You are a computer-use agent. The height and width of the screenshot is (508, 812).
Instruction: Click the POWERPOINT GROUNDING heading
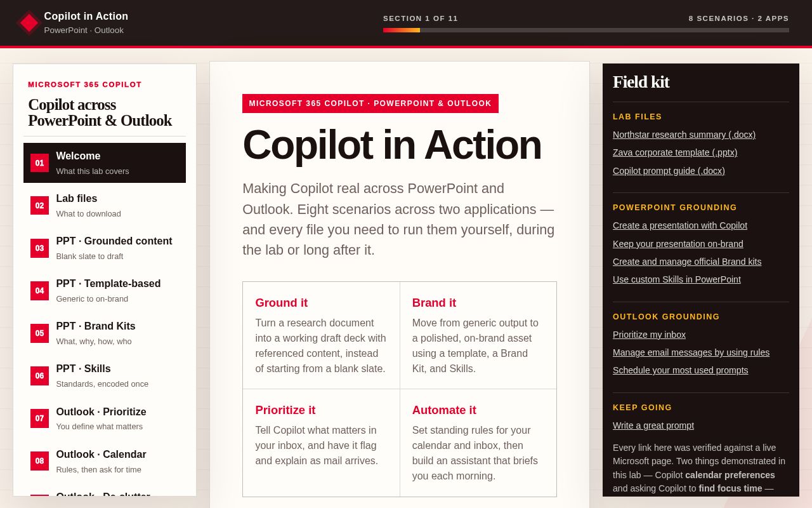(x=675, y=208)
